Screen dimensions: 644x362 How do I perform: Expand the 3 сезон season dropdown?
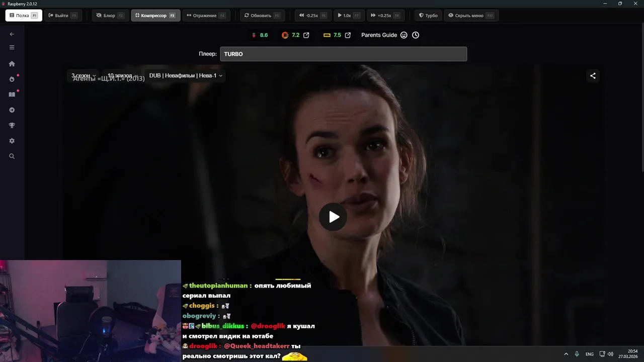point(84,75)
